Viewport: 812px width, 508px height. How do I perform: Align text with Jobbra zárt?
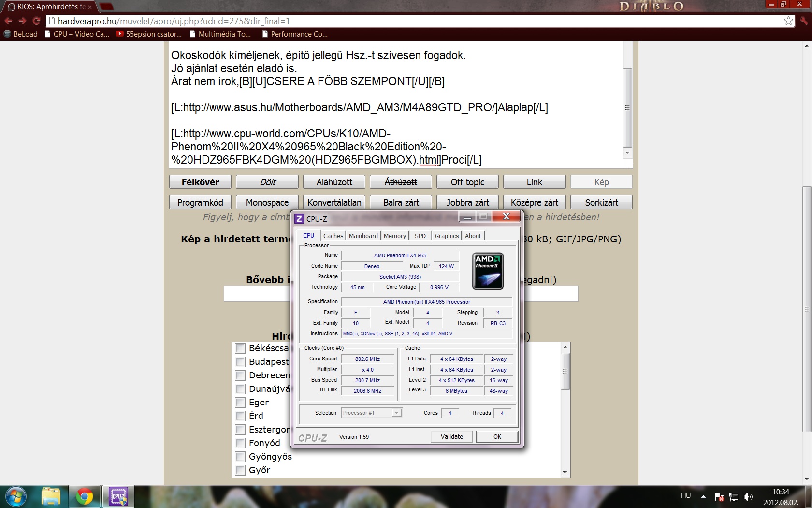pos(467,202)
